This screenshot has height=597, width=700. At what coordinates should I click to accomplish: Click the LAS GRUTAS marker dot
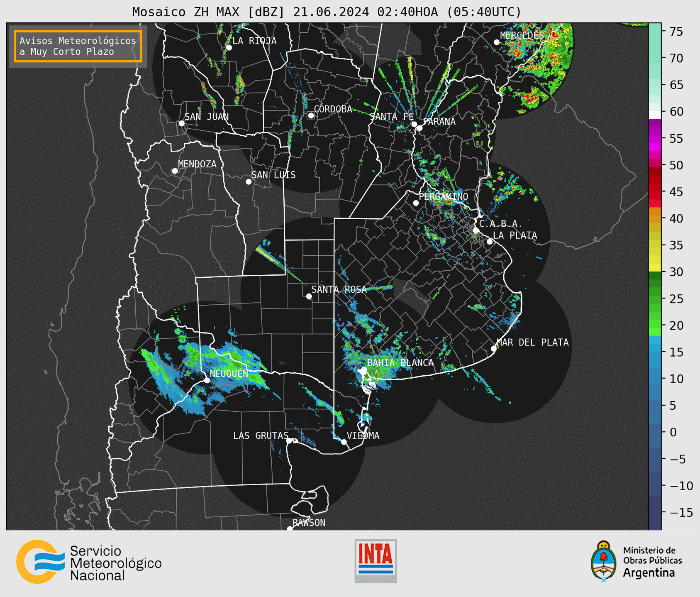(289, 441)
